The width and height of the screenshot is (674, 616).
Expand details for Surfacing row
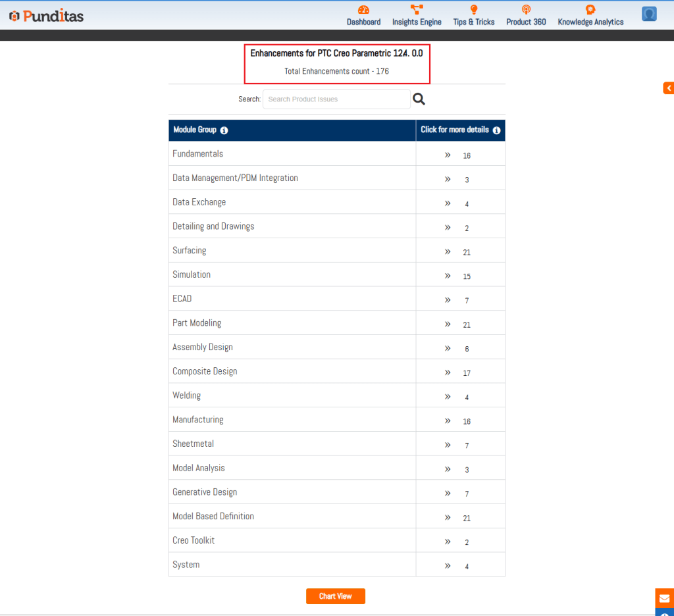coord(448,251)
